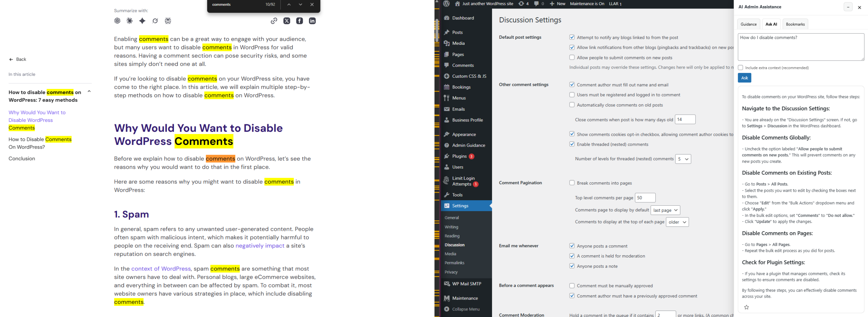Open Posts in admin sidebar
Image resolution: width=868 pixels, height=317 pixels.
[466, 32]
